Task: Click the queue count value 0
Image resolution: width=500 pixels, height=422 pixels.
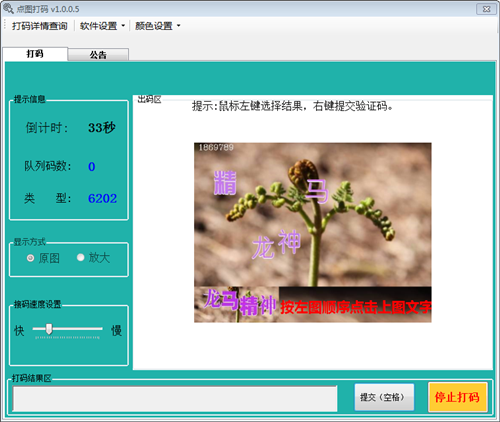Action: pos(92,167)
